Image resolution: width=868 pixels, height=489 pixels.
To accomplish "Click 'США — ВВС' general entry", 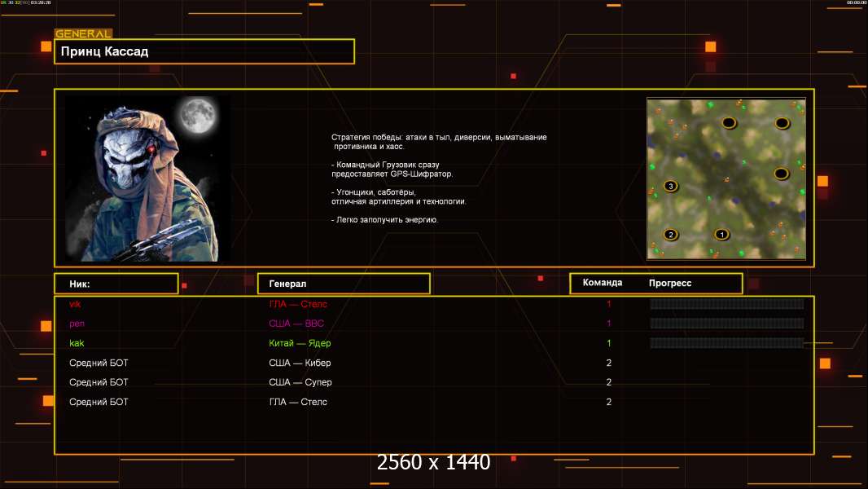I will click(296, 324).
